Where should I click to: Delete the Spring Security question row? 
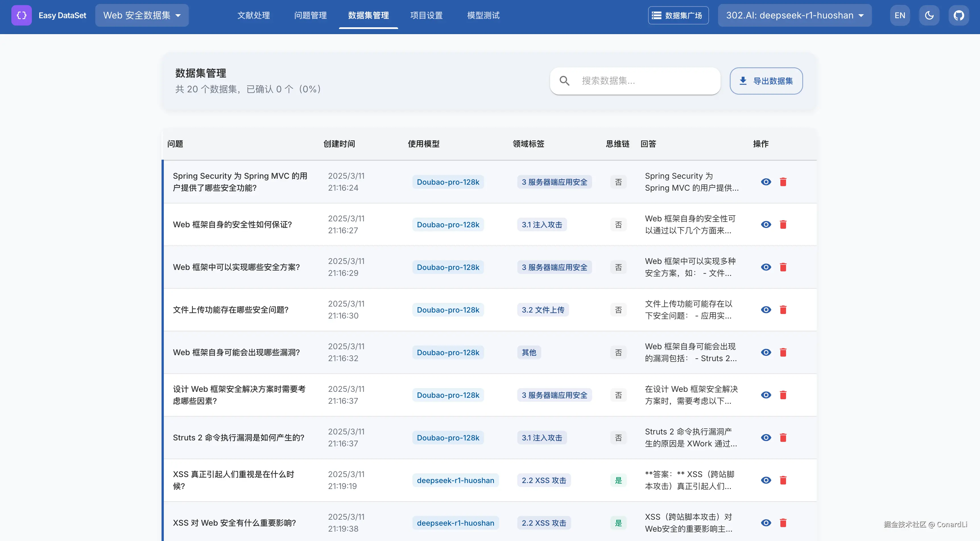(783, 182)
